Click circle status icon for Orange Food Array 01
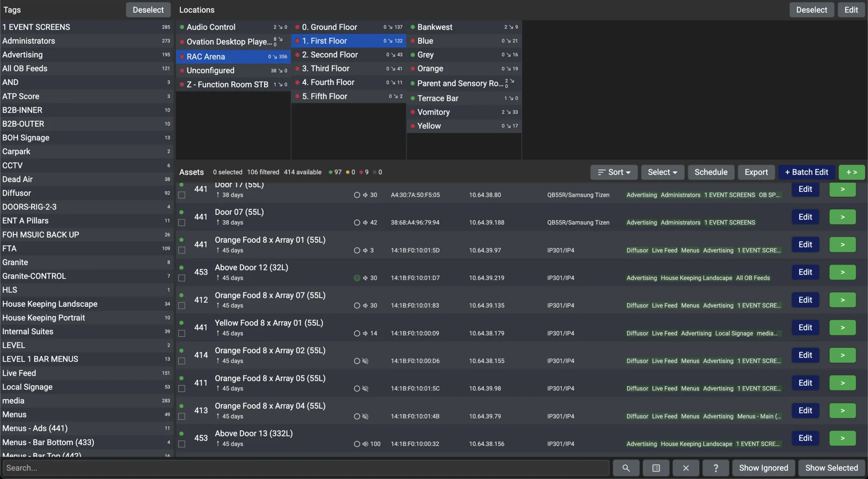 pos(357,251)
